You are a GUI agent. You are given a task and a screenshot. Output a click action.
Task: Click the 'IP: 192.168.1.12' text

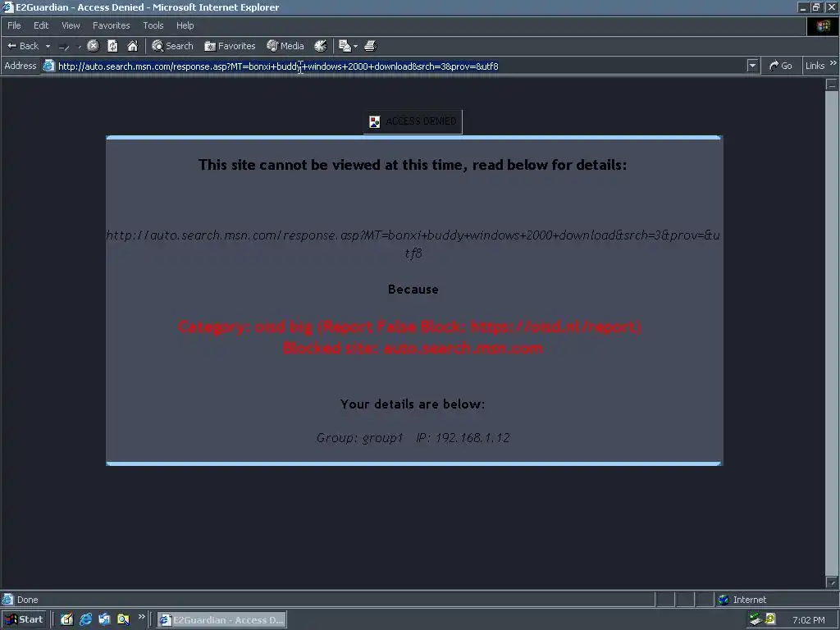pyautogui.click(x=463, y=438)
